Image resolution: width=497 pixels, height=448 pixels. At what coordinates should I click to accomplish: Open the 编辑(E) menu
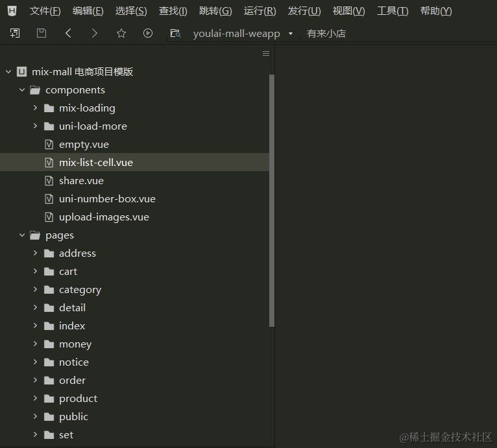(88, 11)
